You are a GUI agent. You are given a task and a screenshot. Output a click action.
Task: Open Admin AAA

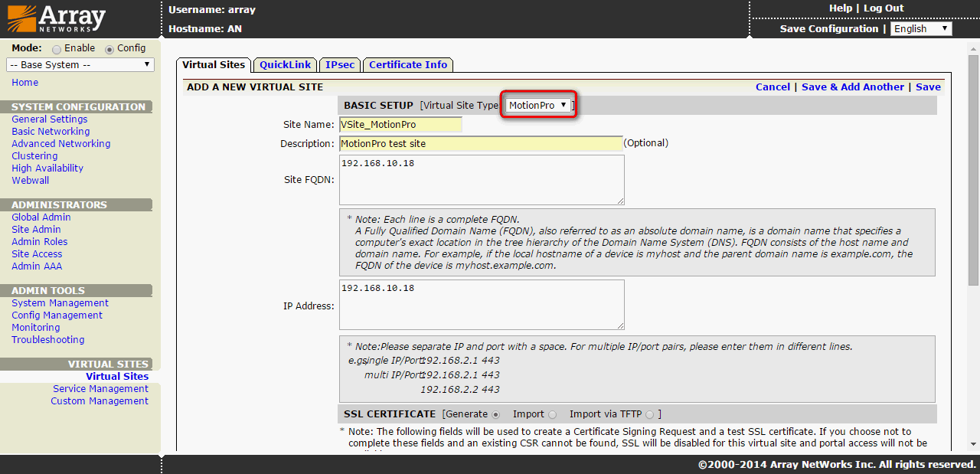[x=37, y=266]
